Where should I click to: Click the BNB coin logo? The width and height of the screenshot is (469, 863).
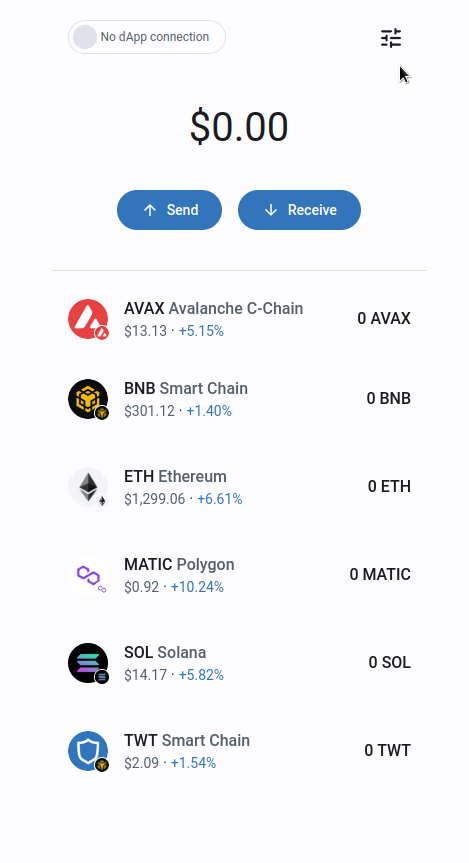[88, 399]
